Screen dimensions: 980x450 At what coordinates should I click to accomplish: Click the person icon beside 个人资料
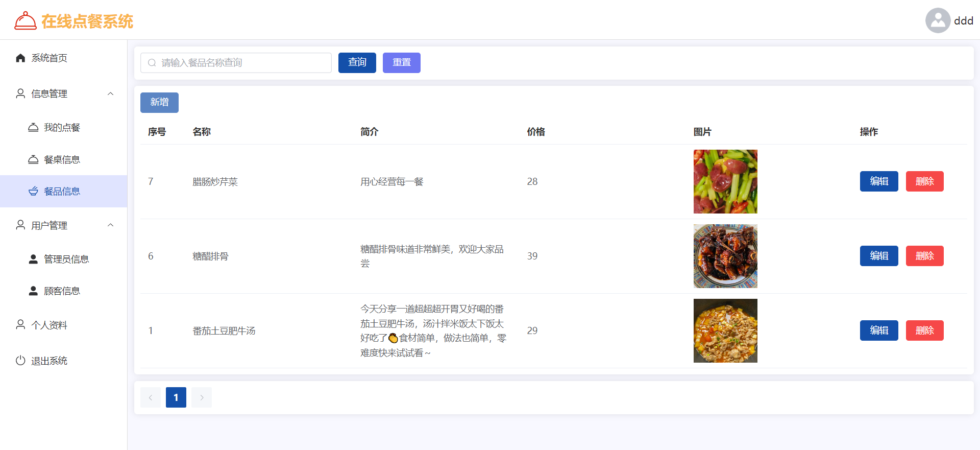tap(20, 324)
